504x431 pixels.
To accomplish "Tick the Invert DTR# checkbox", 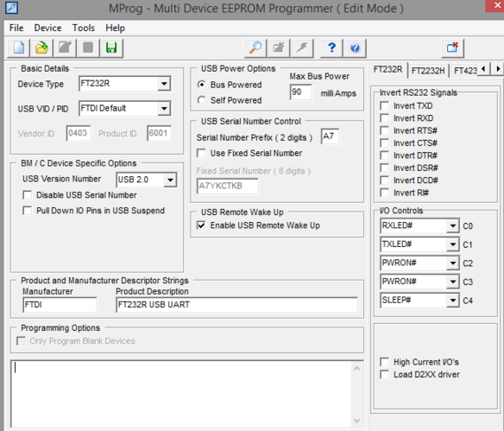I will 384,156.
